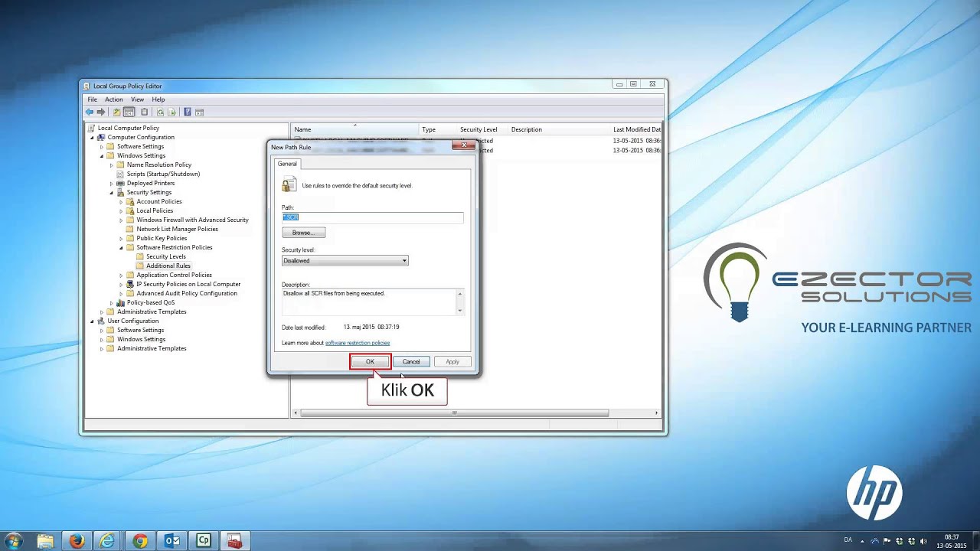Expand the Local Policies node
The image size is (980, 551).
[x=121, y=210]
